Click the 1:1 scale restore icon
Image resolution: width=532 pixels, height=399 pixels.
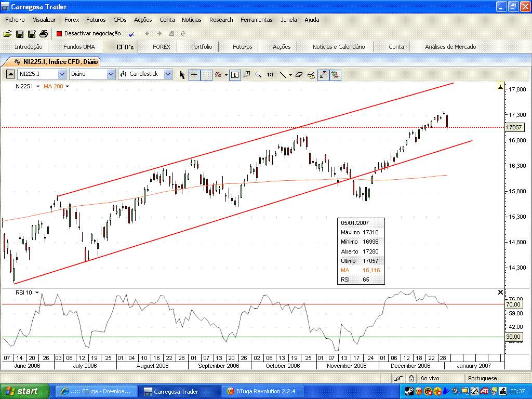coord(270,74)
